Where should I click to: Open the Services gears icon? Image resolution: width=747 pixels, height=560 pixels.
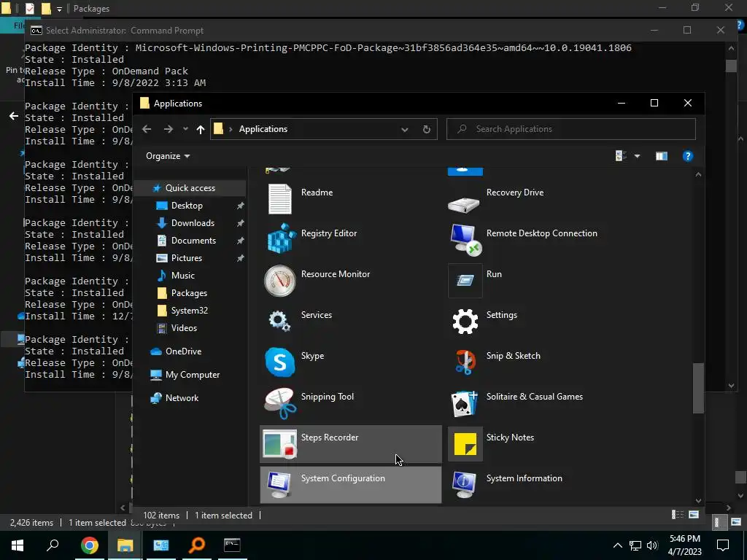[x=279, y=321]
